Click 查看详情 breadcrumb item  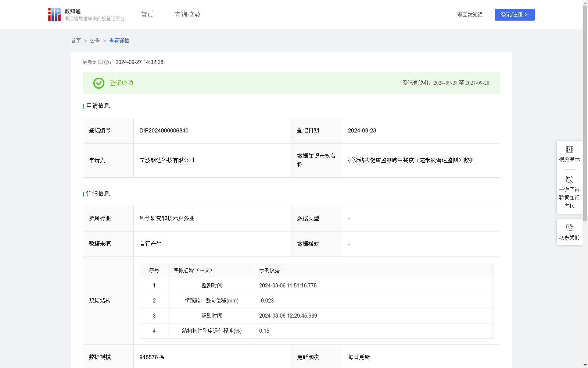pyautogui.click(x=119, y=41)
